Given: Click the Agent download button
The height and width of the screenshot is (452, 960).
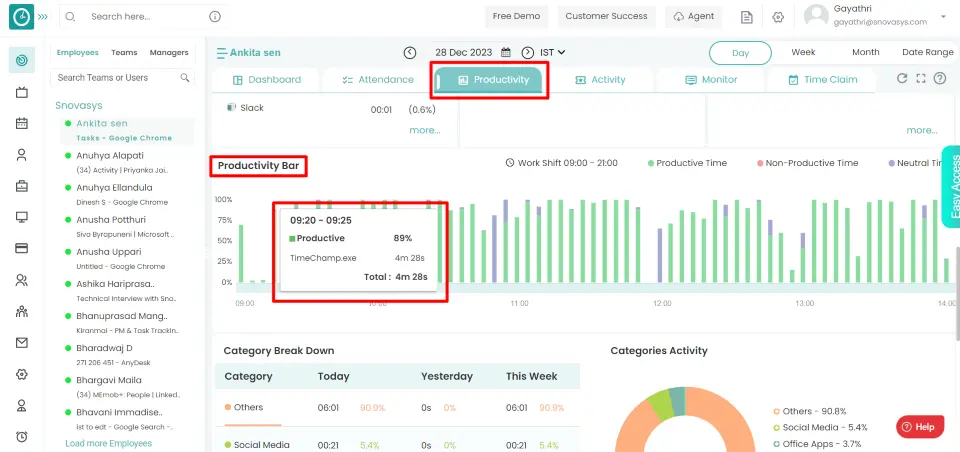Looking at the screenshot, I should tap(694, 17).
